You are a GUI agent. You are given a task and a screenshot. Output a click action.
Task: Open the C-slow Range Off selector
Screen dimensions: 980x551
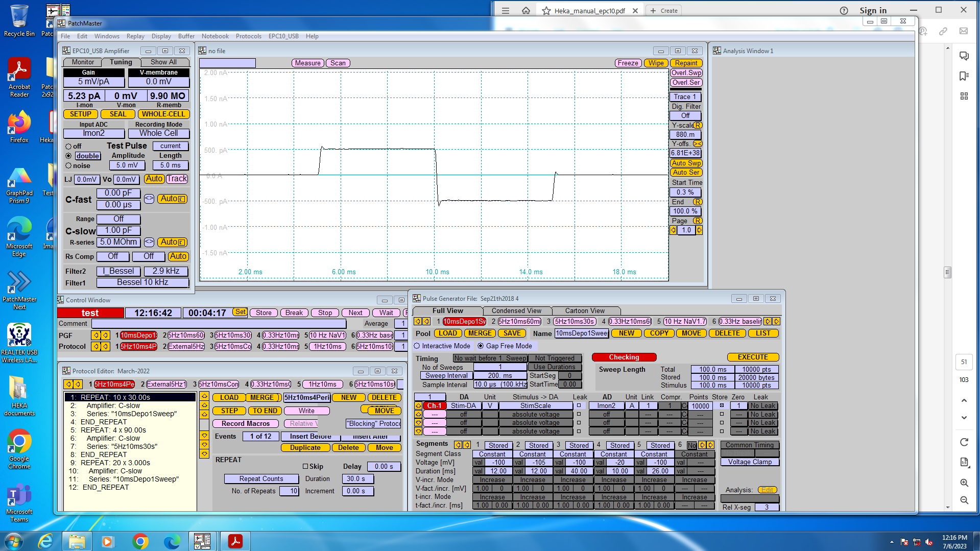coord(118,219)
